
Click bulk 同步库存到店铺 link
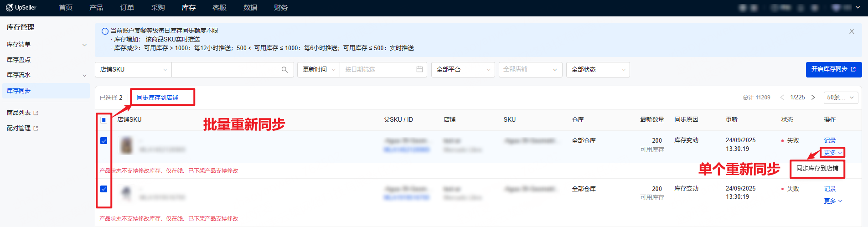point(157,98)
